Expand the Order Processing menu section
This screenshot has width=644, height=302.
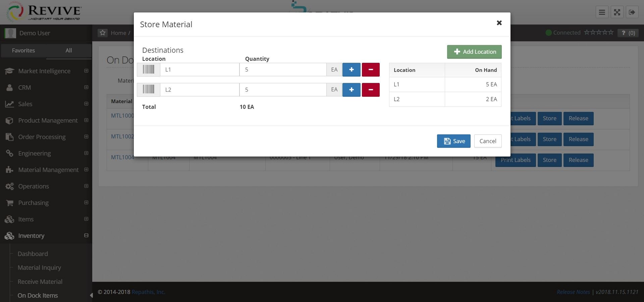tap(86, 136)
